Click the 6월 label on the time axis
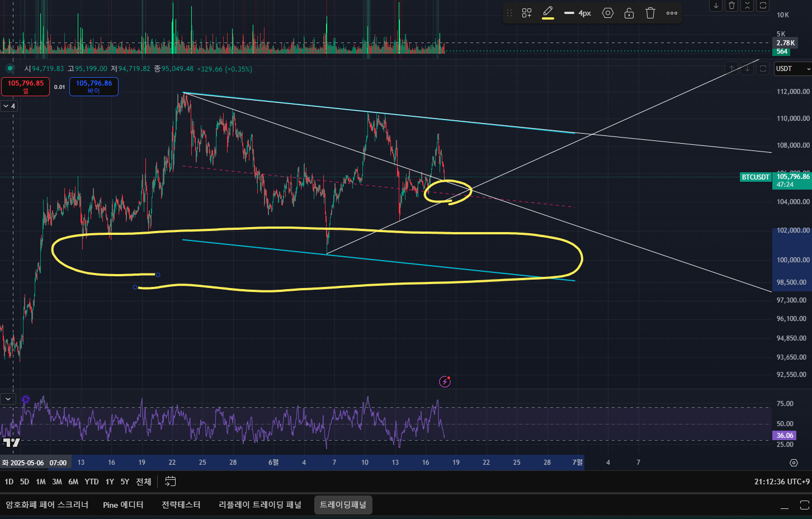The width and height of the screenshot is (812, 519). [x=273, y=463]
